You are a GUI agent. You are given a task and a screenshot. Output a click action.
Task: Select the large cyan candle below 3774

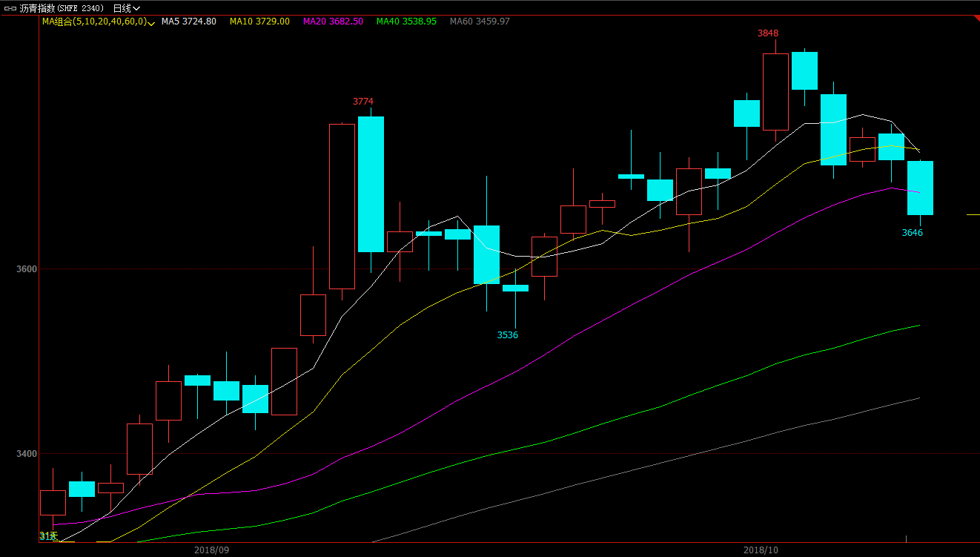pyautogui.click(x=371, y=184)
